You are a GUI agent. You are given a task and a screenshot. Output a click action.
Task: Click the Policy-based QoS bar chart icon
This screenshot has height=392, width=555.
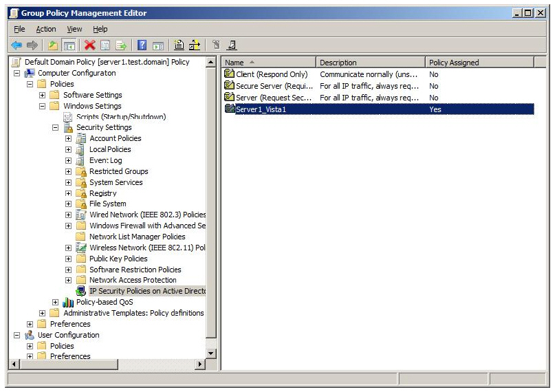coord(68,302)
